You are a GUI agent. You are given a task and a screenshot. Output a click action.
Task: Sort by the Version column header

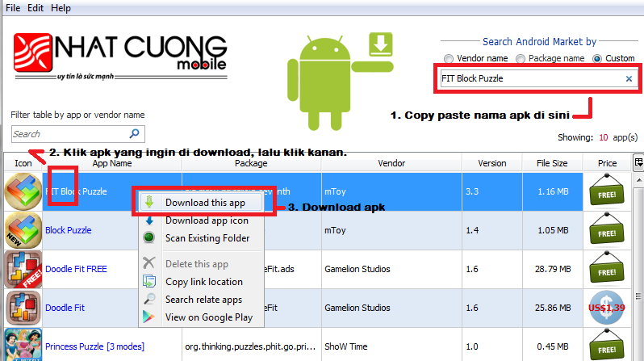[492, 163]
